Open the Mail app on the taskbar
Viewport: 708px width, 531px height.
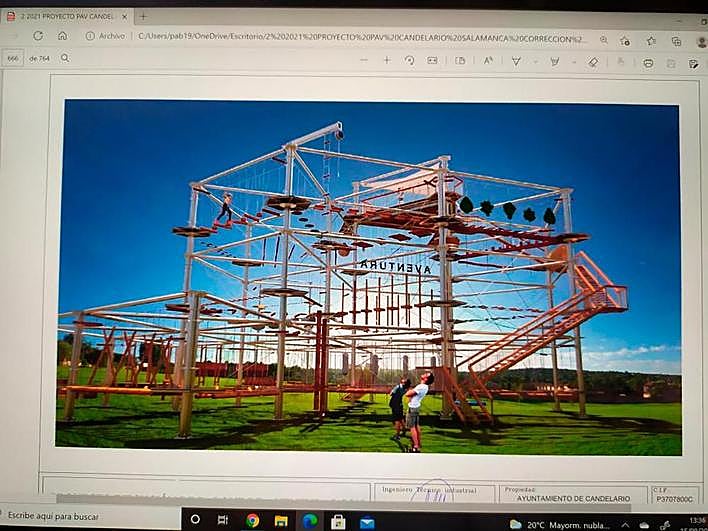367,523
